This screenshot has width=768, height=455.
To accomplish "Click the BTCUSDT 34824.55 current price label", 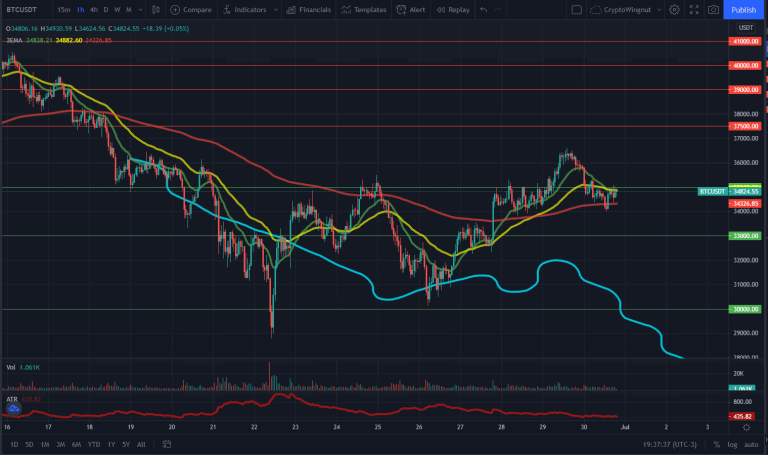I will [x=729, y=192].
